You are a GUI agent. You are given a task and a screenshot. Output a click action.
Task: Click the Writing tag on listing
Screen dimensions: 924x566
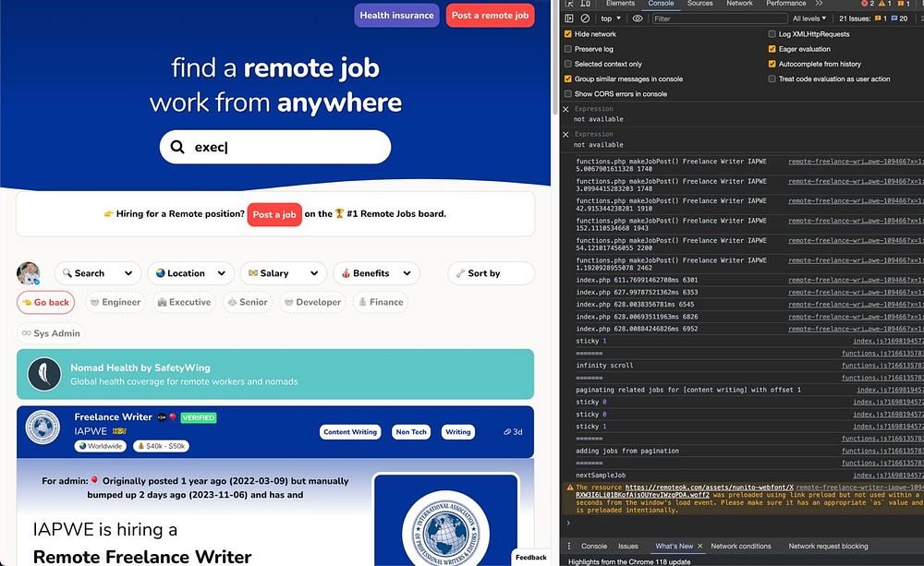click(458, 432)
